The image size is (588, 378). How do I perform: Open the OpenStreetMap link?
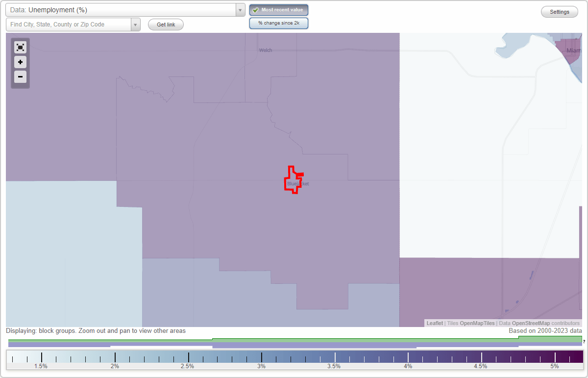pyautogui.click(x=531, y=323)
